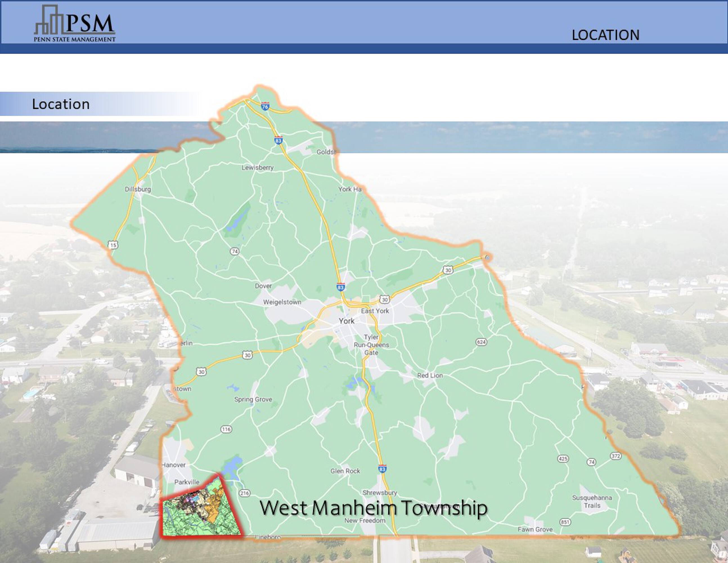Click the US Route 15 shield
Image resolution: width=728 pixels, height=563 pixels.
pos(113,245)
